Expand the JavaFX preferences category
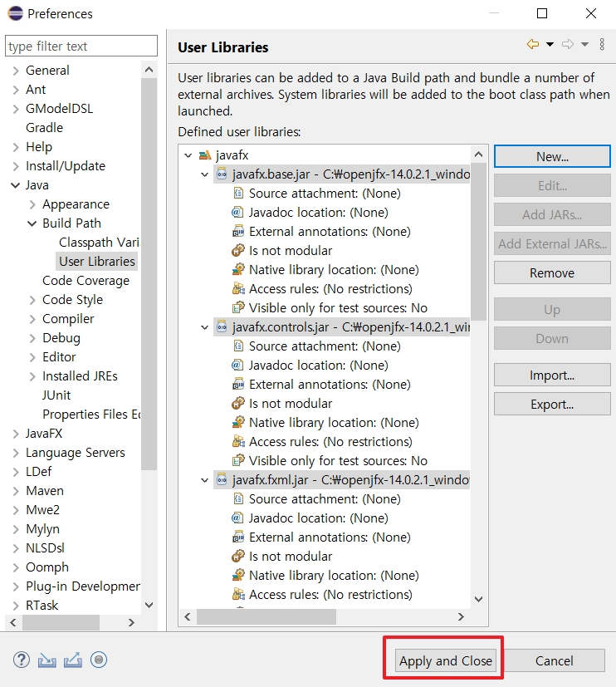 pyautogui.click(x=16, y=434)
